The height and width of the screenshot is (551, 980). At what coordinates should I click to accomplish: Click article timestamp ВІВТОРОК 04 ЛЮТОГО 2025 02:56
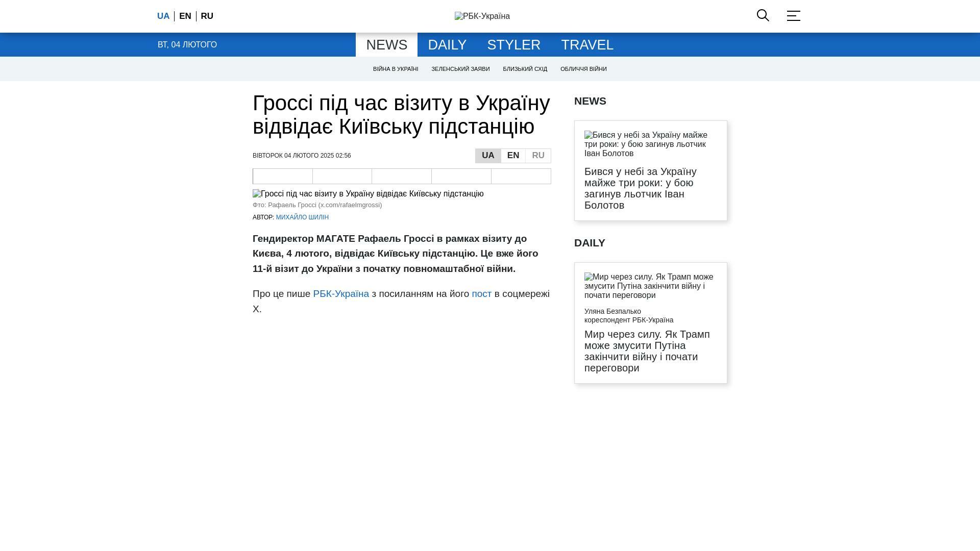tap(302, 156)
